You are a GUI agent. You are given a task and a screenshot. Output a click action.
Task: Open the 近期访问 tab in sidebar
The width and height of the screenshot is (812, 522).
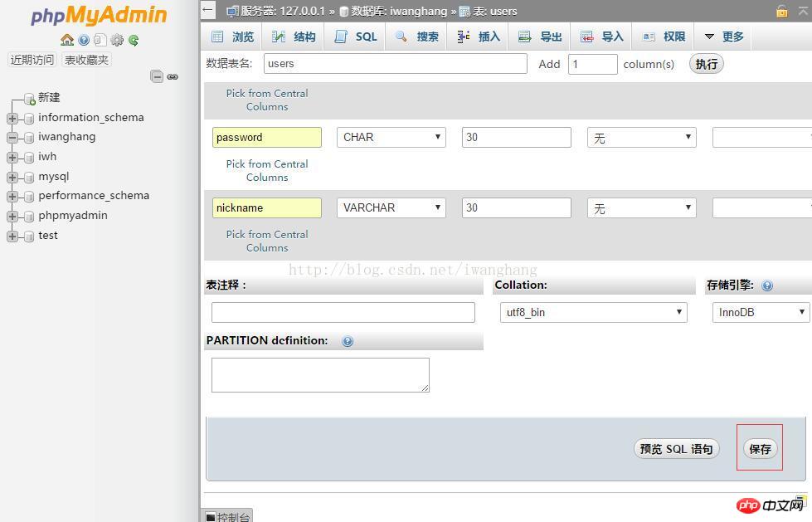click(x=32, y=60)
